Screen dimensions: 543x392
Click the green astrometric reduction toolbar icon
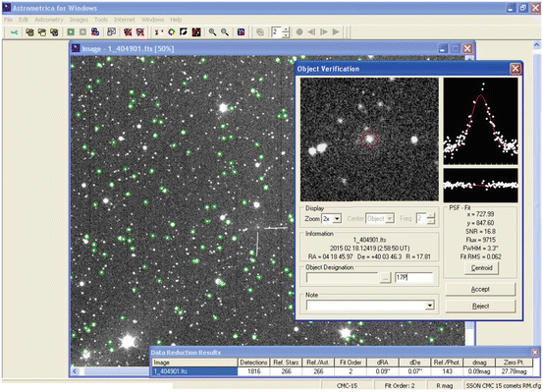point(71,32)
